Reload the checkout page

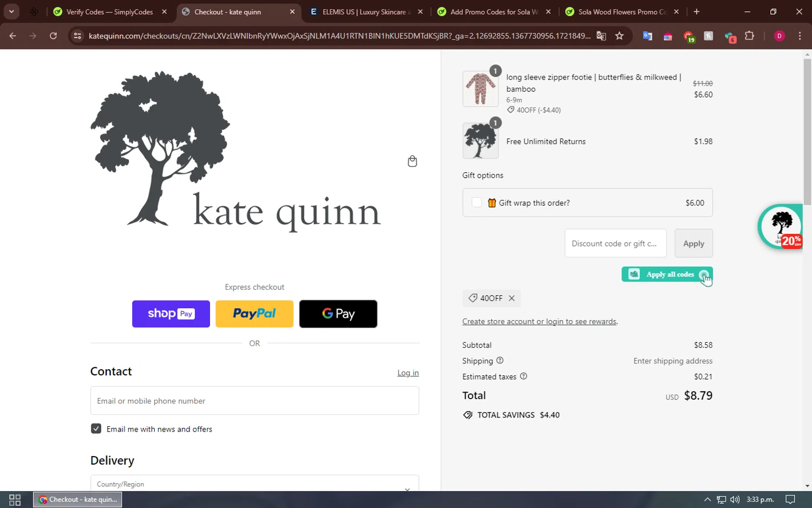pos(53,36)
